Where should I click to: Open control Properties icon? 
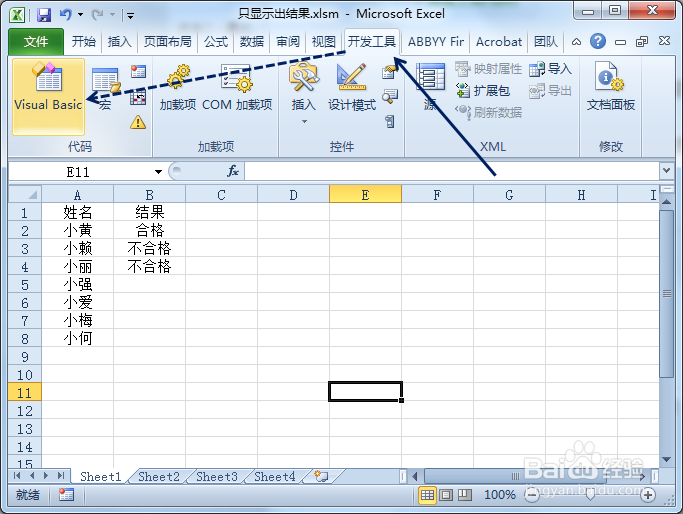pyautogui.click(x=390, y=71)
